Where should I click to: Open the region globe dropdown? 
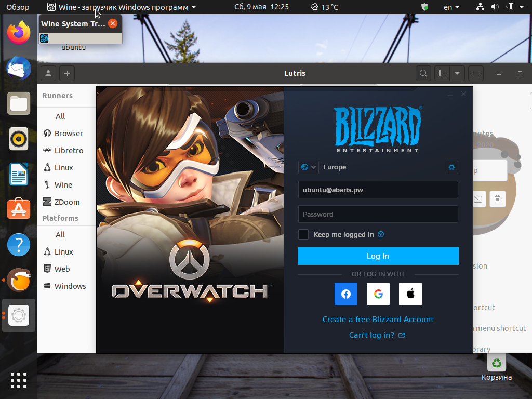point(309,167)
